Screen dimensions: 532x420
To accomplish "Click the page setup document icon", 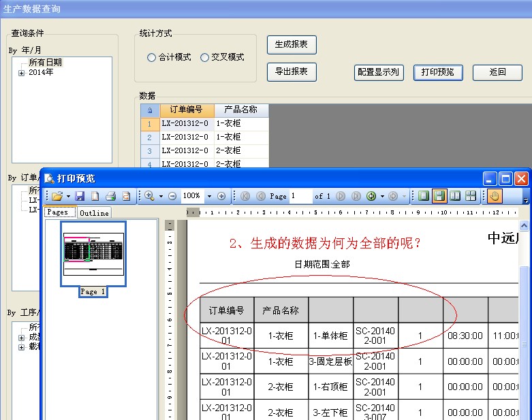I will point(95,196).
